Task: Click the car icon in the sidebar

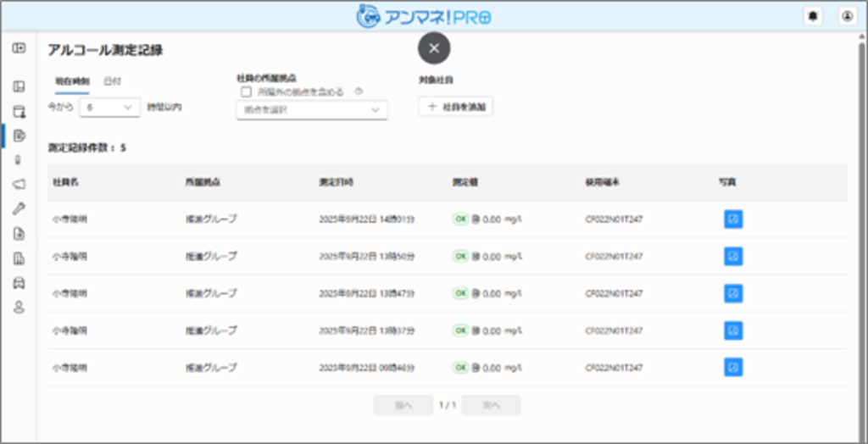Action: [19, 284]
